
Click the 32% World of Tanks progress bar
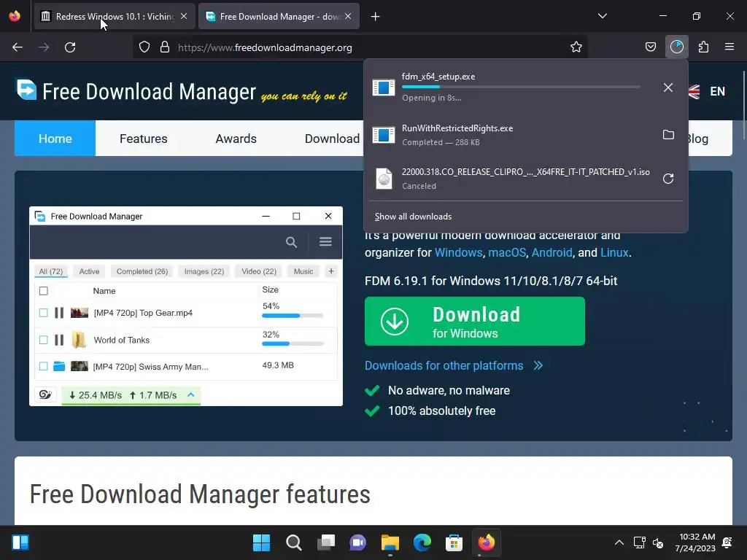[x=293, y=344]
